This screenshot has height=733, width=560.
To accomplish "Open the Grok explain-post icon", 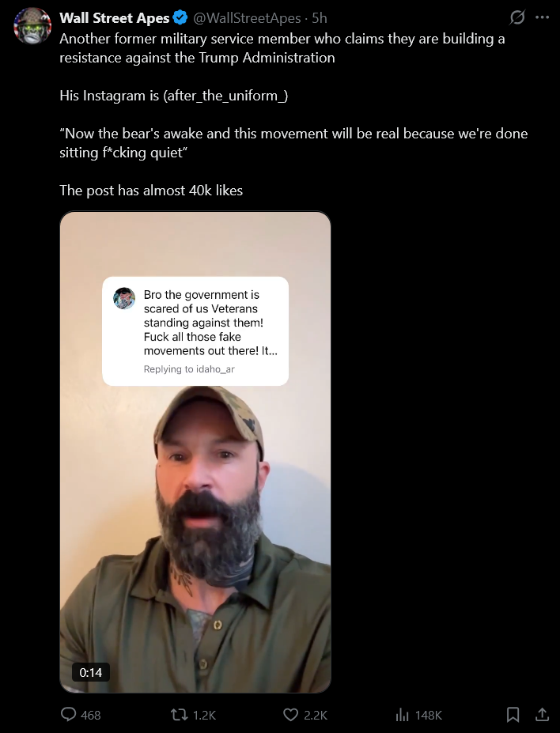I will click(517, 17).
